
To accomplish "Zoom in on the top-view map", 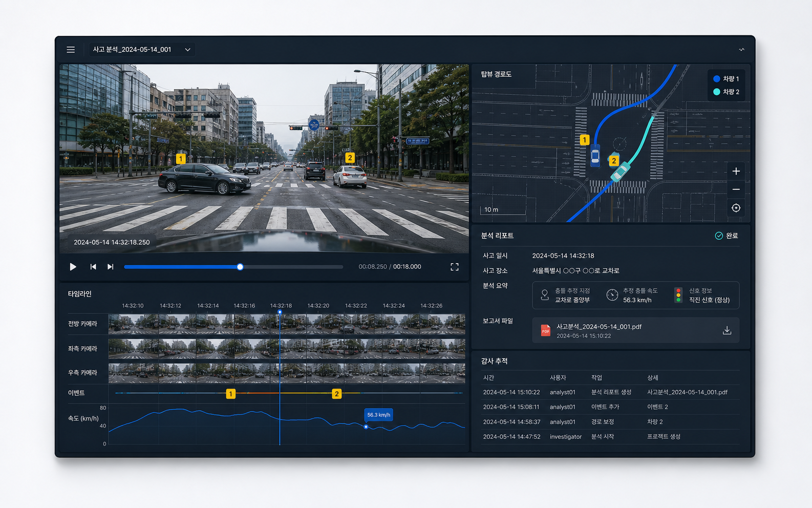I will pyautogui.click(x=736, y=171).
